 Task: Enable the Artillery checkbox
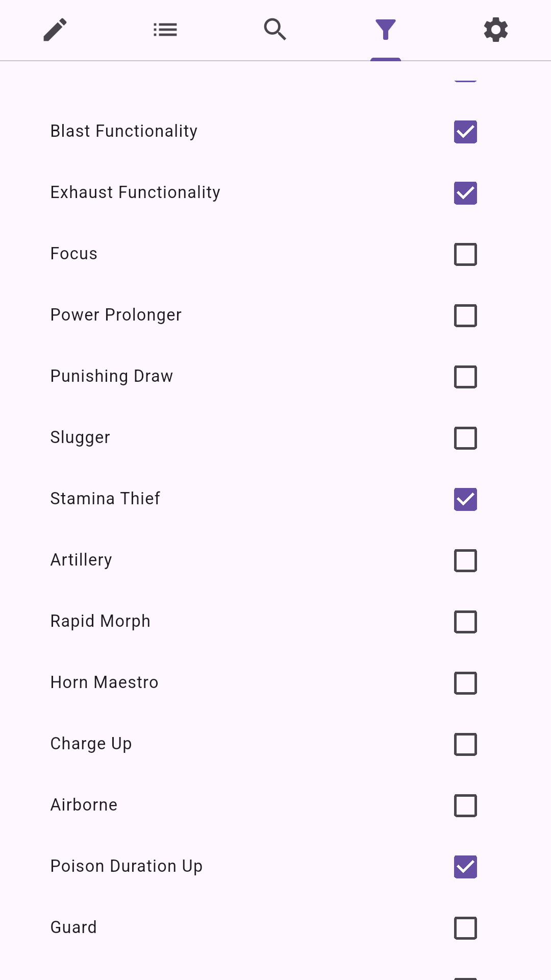tap(465, 560)
